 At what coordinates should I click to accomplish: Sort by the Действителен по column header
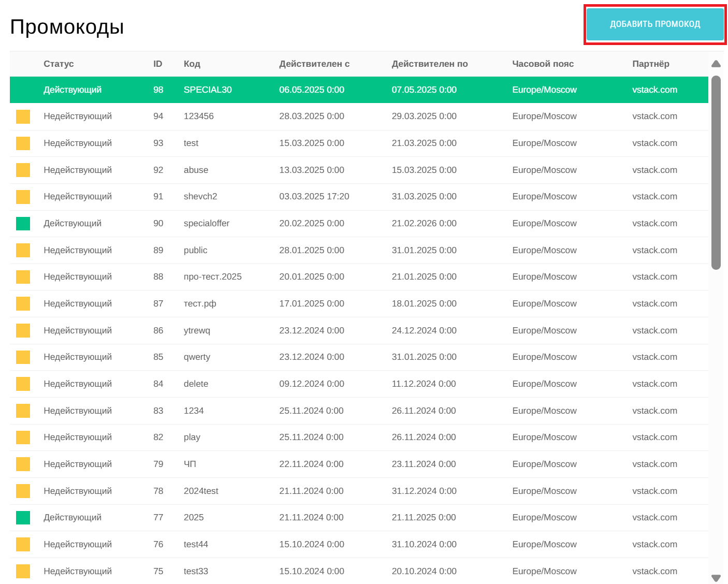coord(430,64)
